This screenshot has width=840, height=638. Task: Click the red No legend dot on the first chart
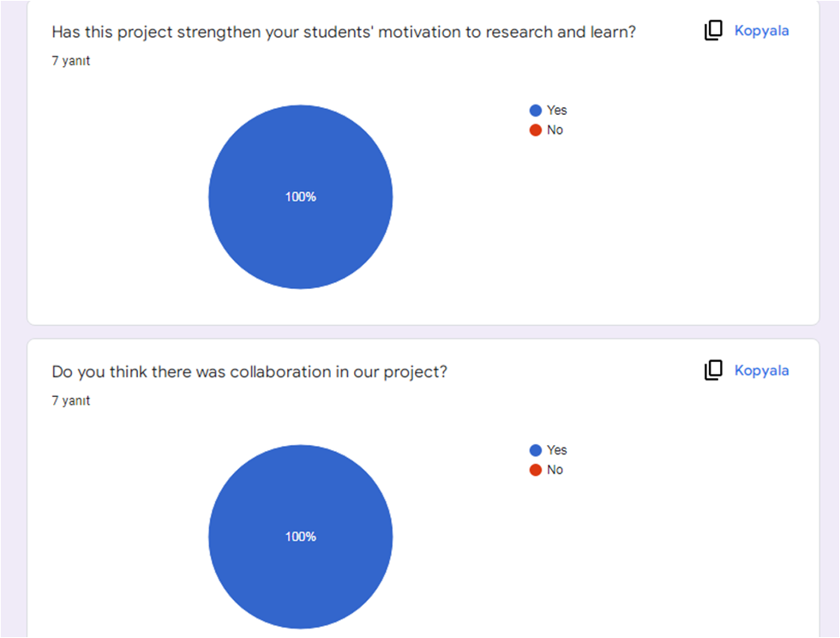[534, 129]
